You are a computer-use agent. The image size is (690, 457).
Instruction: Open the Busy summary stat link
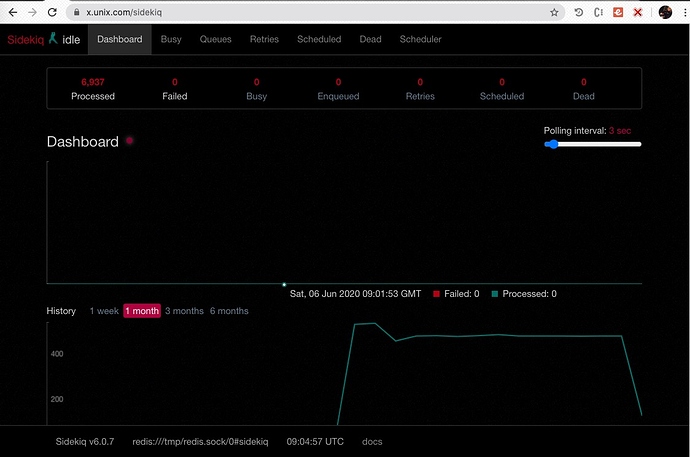tap(257, 89)
